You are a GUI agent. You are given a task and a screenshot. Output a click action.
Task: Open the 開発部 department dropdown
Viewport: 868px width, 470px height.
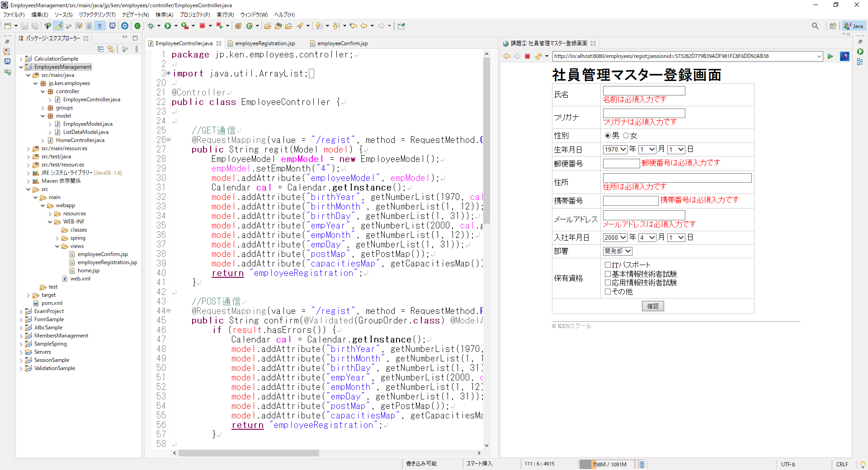point(618,251)
